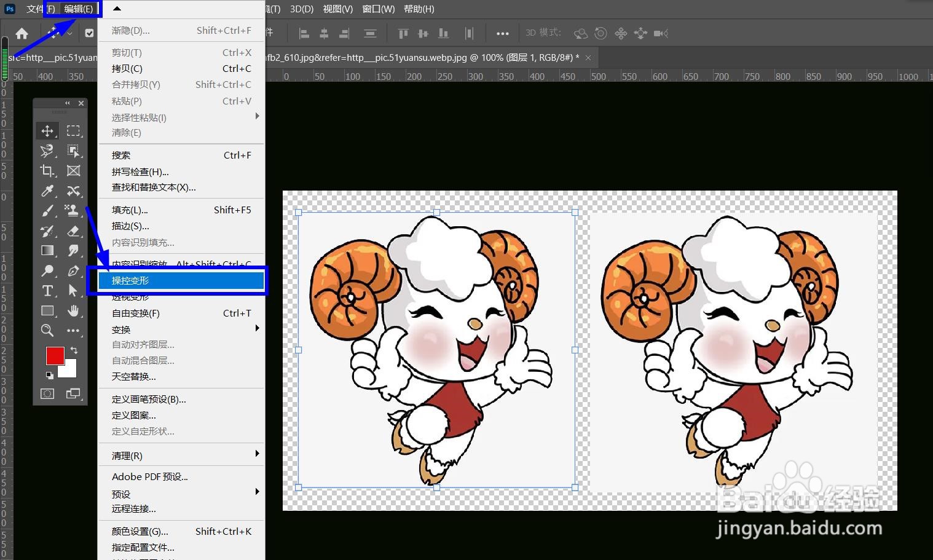Select the Zoom magnifier tool
Image resolution: width=933 pixels, height=560 pixels.
point(47,331)
